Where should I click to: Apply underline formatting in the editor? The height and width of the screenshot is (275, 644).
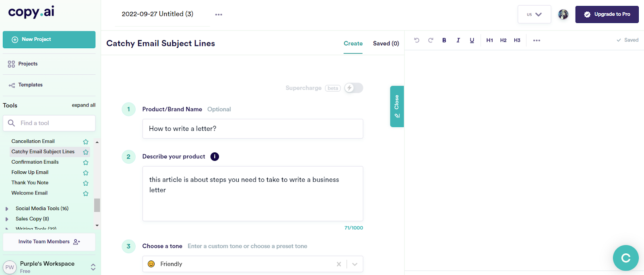472,40
